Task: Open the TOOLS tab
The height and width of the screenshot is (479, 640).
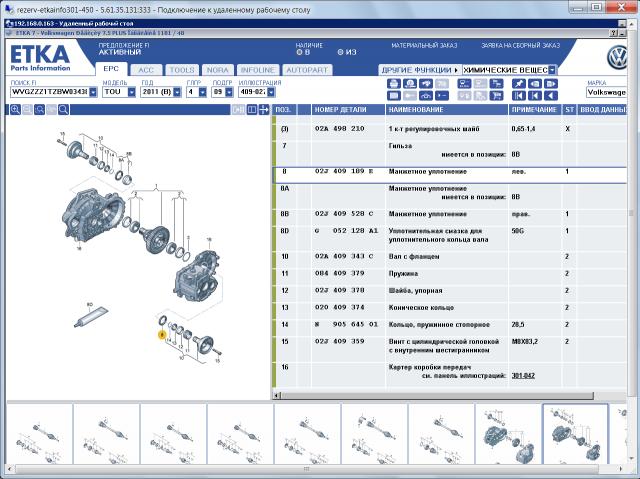Action: pyautogui.click(x=182, y=70)
